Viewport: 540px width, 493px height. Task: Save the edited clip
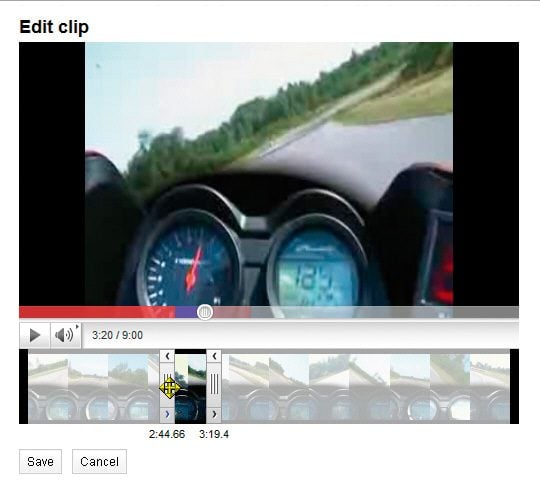[x=40, y=462]
